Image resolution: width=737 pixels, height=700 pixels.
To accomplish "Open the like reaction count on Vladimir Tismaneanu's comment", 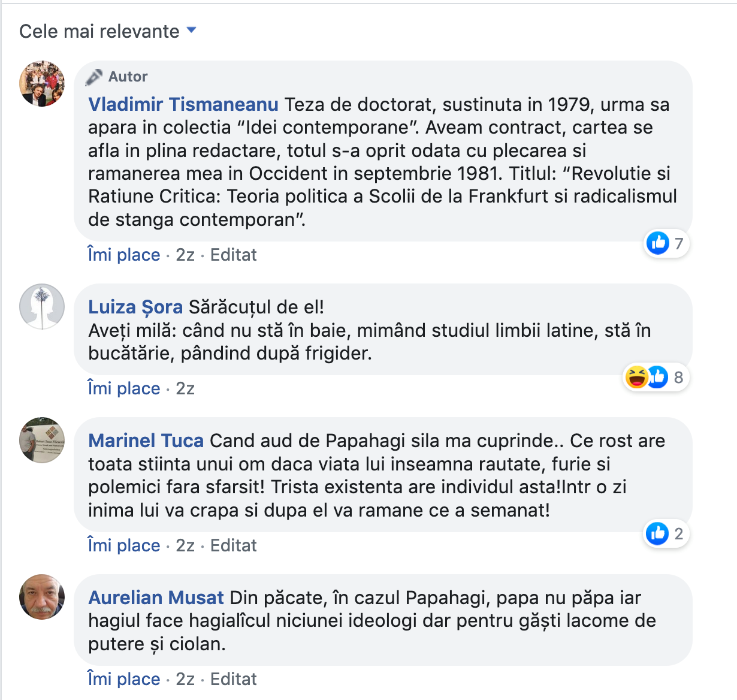I will point(666,243).
